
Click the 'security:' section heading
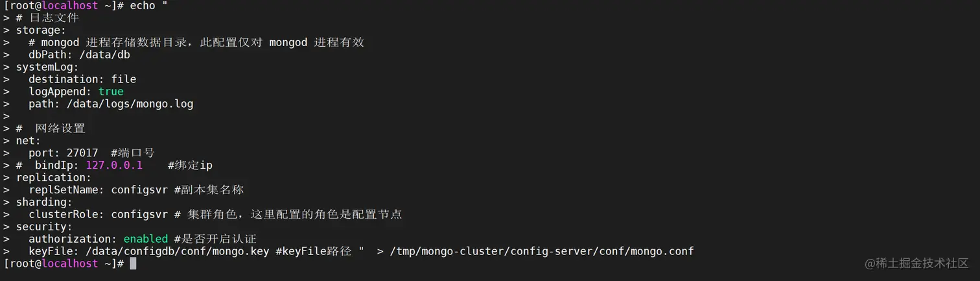[x=44, y=226]
